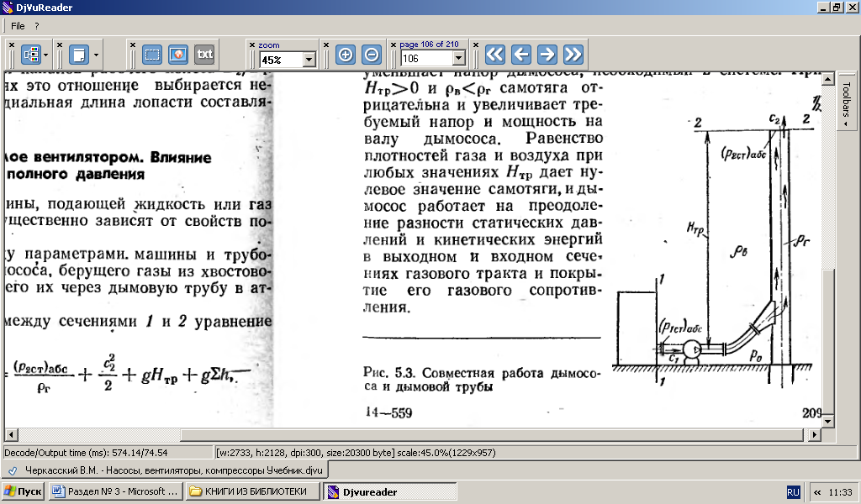The width and height of the screenshot is (861, 504).
Task: Click the zoom in plus button
Action: click(345, 55)
